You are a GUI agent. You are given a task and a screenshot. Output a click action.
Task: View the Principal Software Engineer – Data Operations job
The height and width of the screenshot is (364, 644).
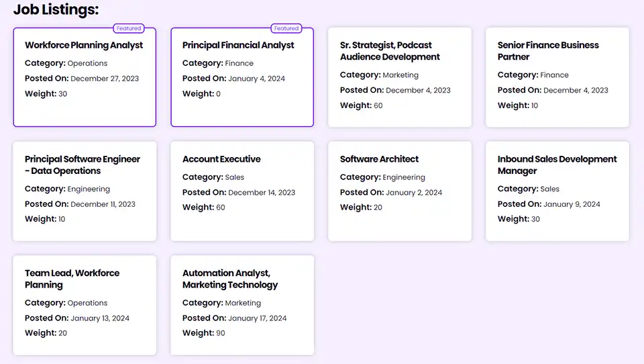[85, 191]
